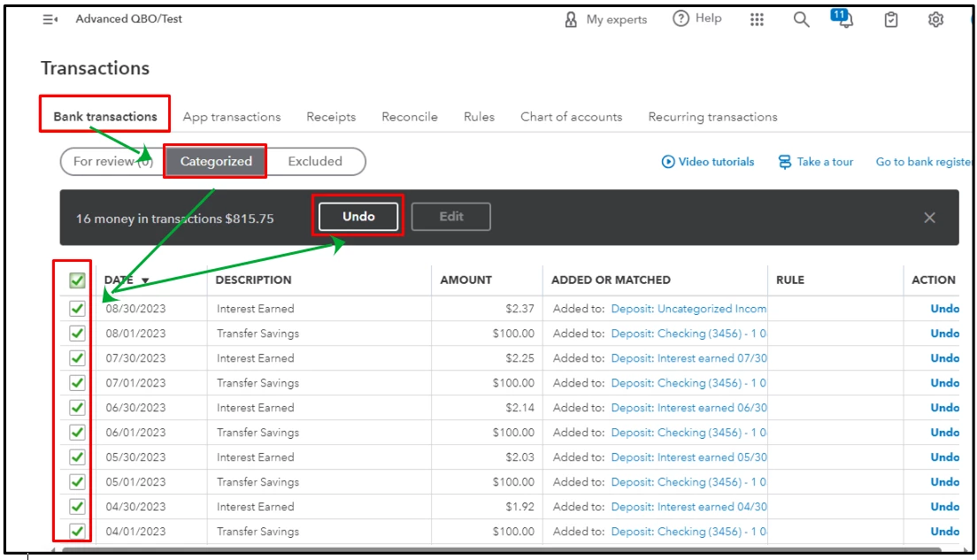The height and width of the screenshot is (560, 977).
Task: Click the search magnifier icon
Action: (801, 20)
